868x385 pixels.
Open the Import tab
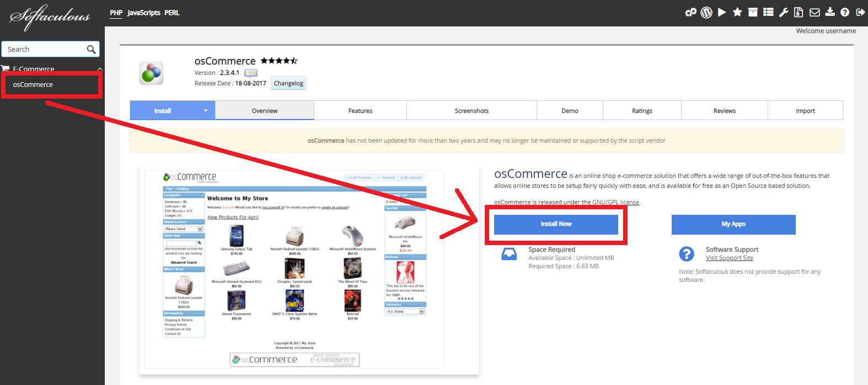805,111
